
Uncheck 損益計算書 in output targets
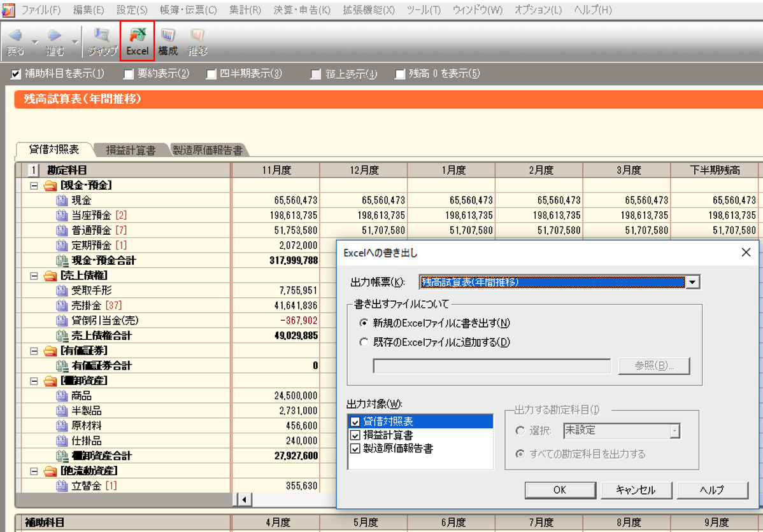pos(355,435)
